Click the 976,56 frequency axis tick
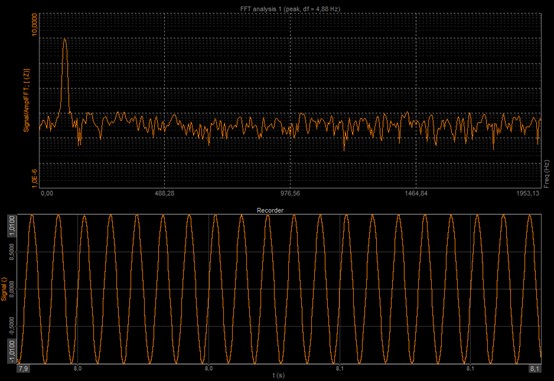 coord(290,193)
